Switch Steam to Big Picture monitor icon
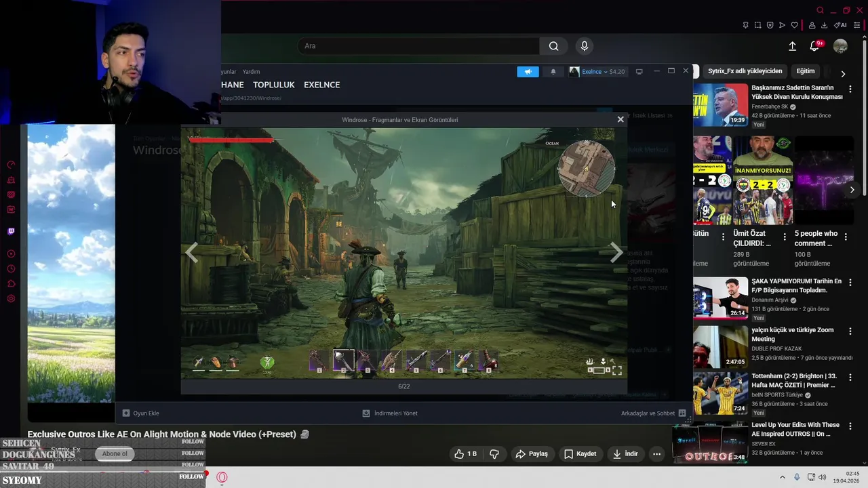This screenshot has width=868, height=488. click(x=639, y=71)
